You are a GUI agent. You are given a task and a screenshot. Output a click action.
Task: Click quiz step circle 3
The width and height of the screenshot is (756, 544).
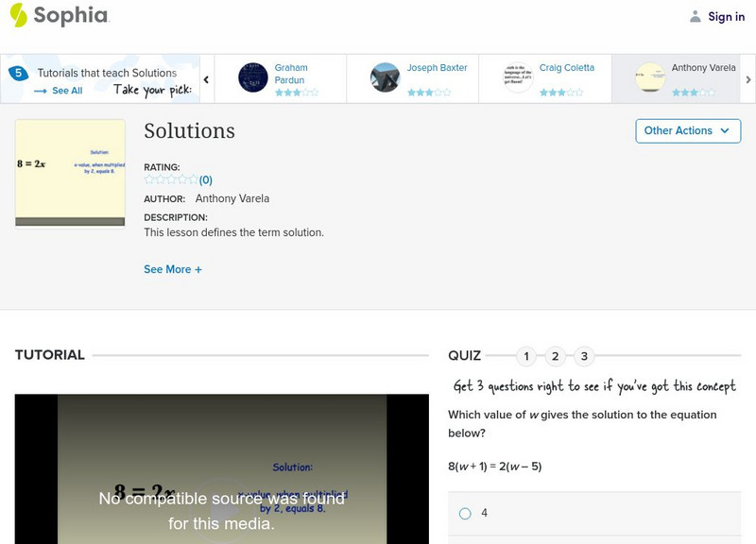click(x=584, y=356)
